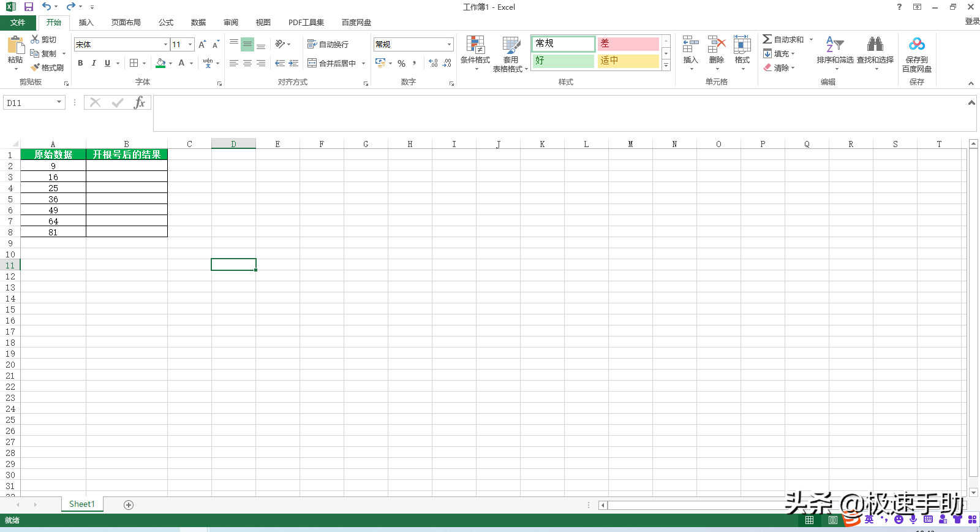
Task: Click the increase indent icon
Action: click(293, 63)
